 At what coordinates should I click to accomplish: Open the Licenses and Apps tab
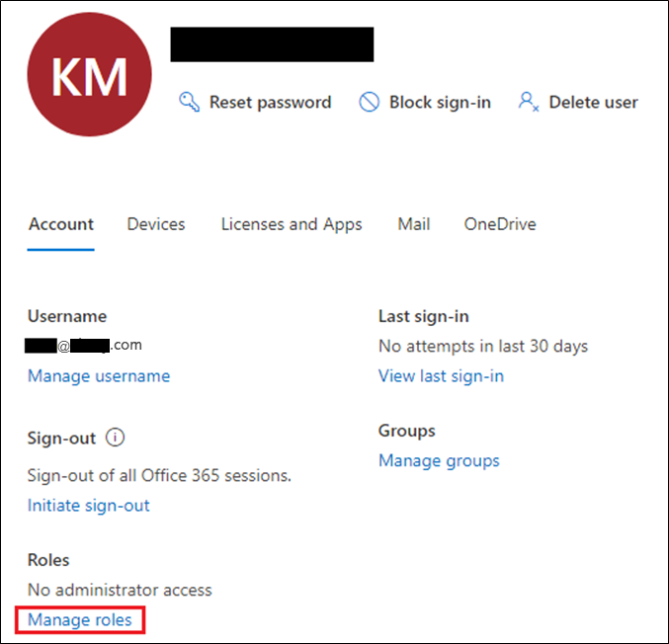(x=292, y=224)
